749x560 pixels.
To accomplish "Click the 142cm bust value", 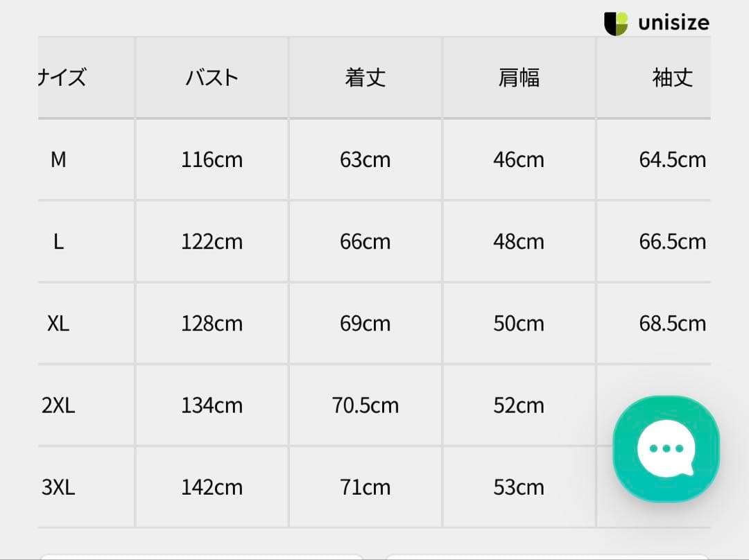I will (212, 487).
